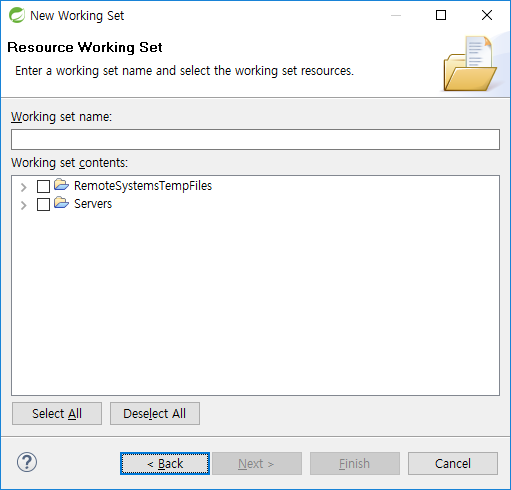Focus the Working set name field
This screenshot has width=511, height=490.
[x=255, y=139]
